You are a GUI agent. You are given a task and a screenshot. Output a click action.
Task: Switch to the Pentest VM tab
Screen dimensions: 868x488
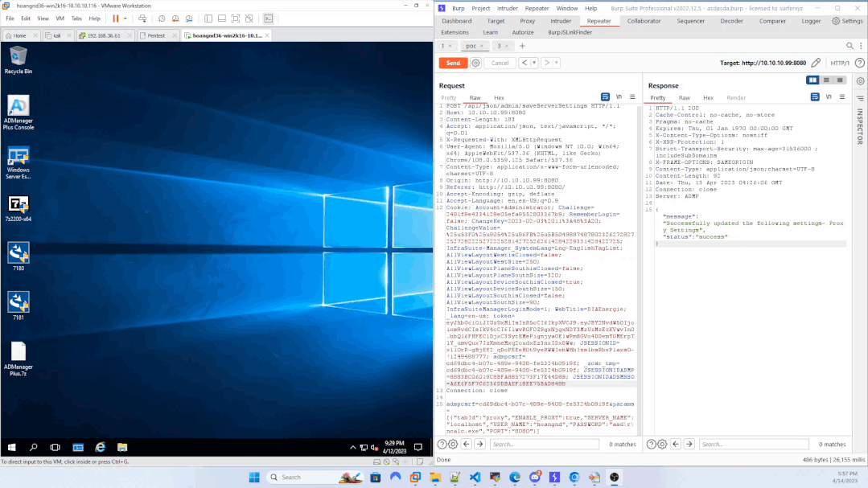[156, 35]
